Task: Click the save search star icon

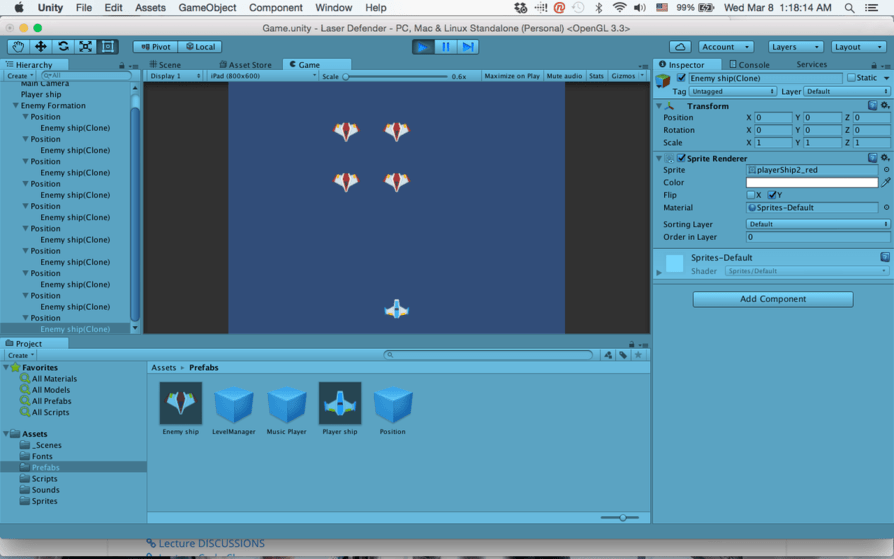Action: coord(638,355)
